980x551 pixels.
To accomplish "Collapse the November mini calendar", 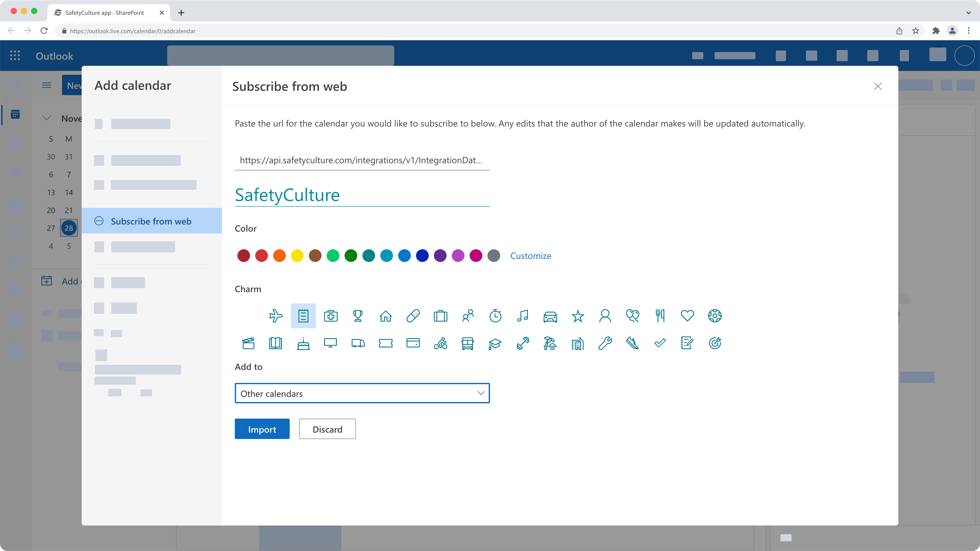I will click(x=46, y=118).
